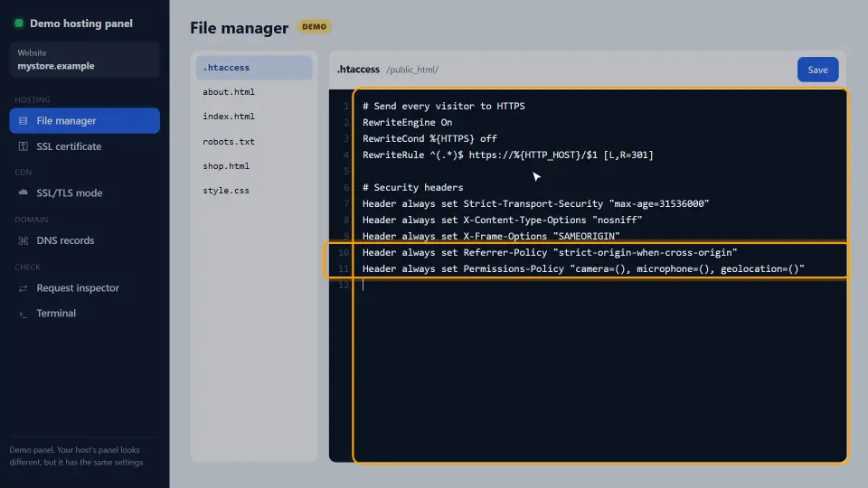Click the '# Security headers' comment line
This screenshot has height=488, width=868.
(413, 188)
